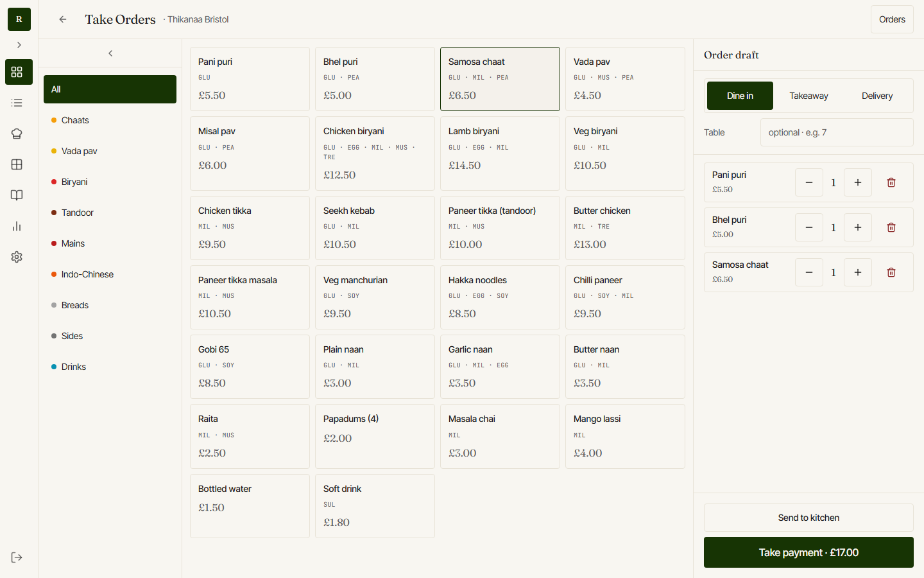This screenshot has height=578, width=924.
Task: Add Masala chai to the order
Action: [x=500, y=436]
